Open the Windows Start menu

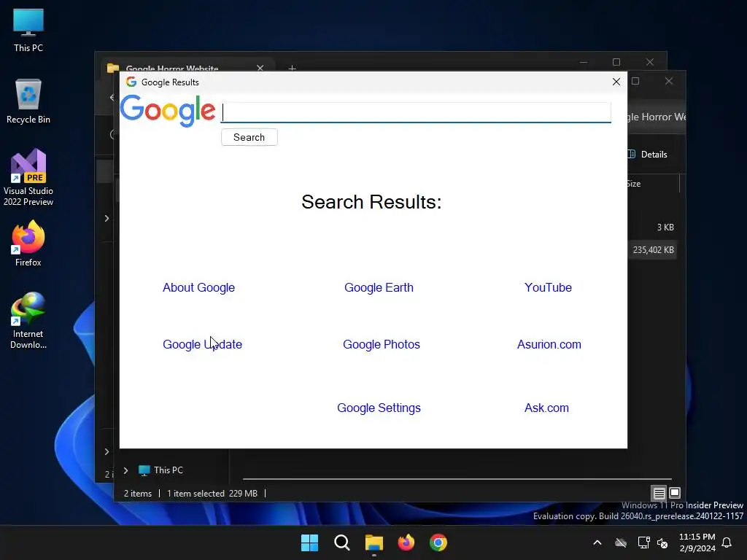[309, 542]
